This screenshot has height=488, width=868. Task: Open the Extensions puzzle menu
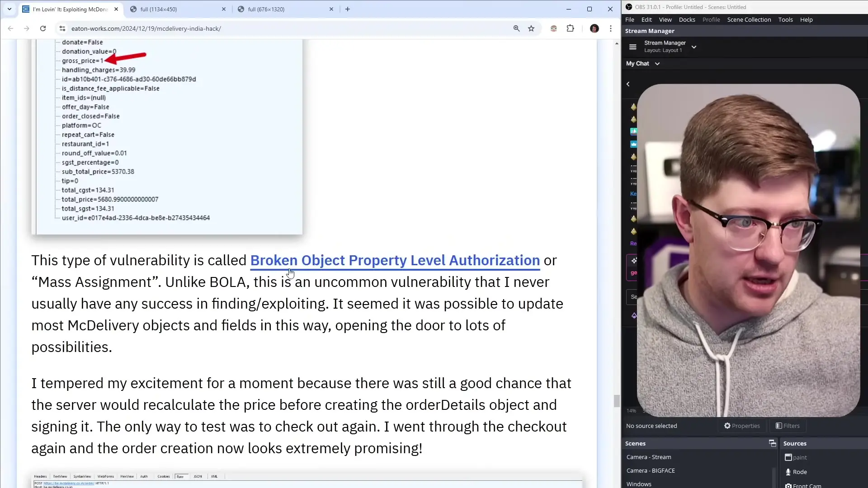571,28
